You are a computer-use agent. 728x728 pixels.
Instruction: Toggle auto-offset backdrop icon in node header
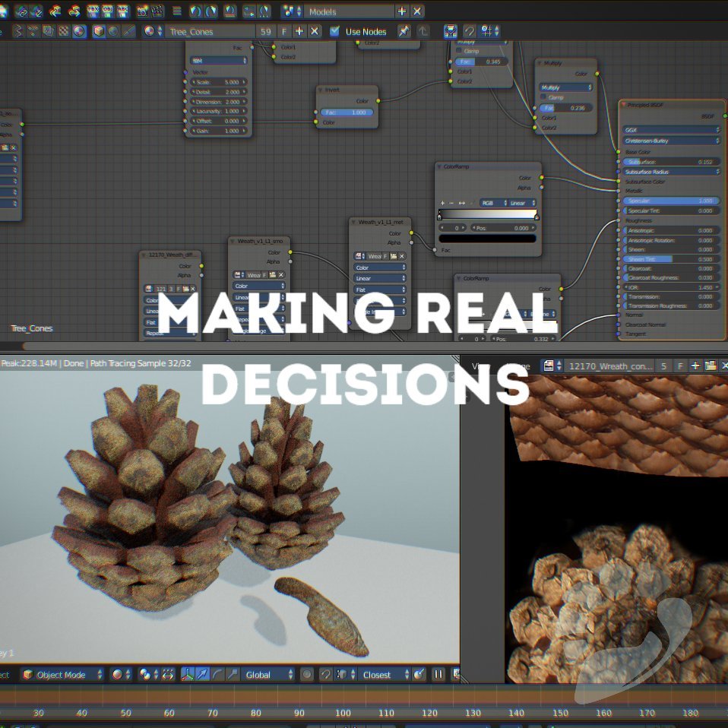pos(451,31)
